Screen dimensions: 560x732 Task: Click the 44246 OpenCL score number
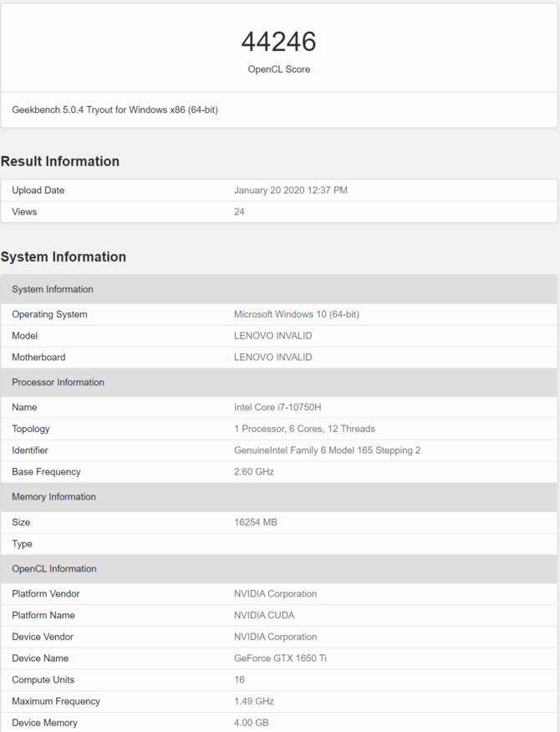[x=279, y=42]
